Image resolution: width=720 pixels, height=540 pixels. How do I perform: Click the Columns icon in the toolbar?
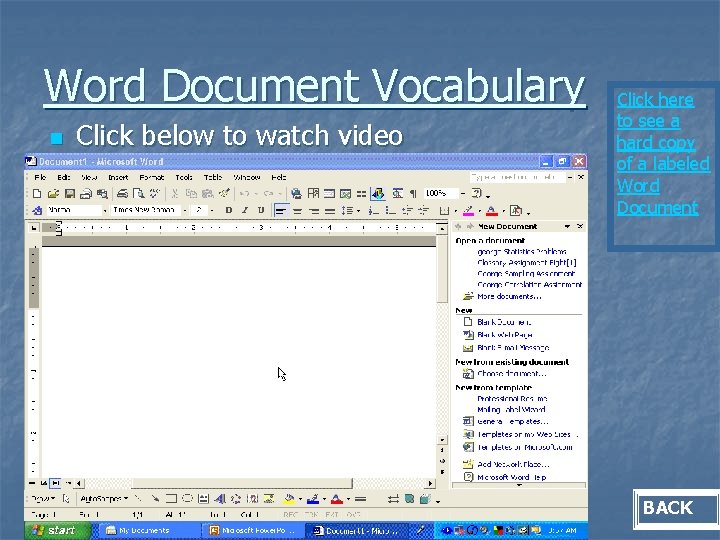(x=362, y=194)
